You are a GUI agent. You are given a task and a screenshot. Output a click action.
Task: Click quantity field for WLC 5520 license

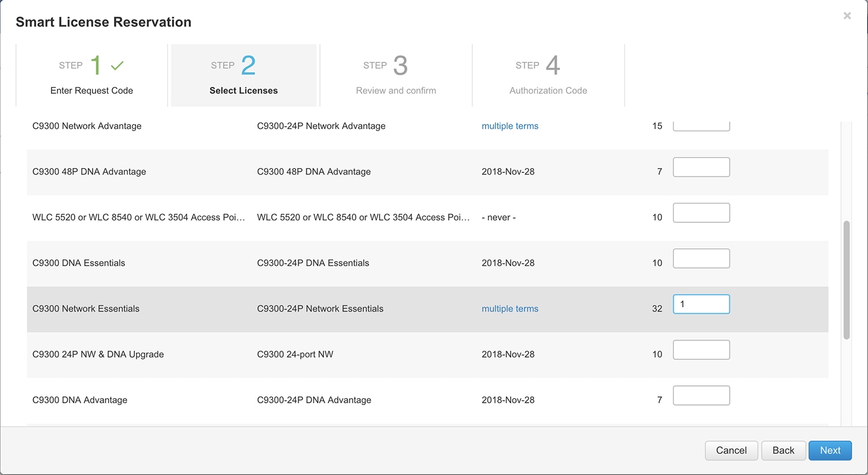point(701,213)
